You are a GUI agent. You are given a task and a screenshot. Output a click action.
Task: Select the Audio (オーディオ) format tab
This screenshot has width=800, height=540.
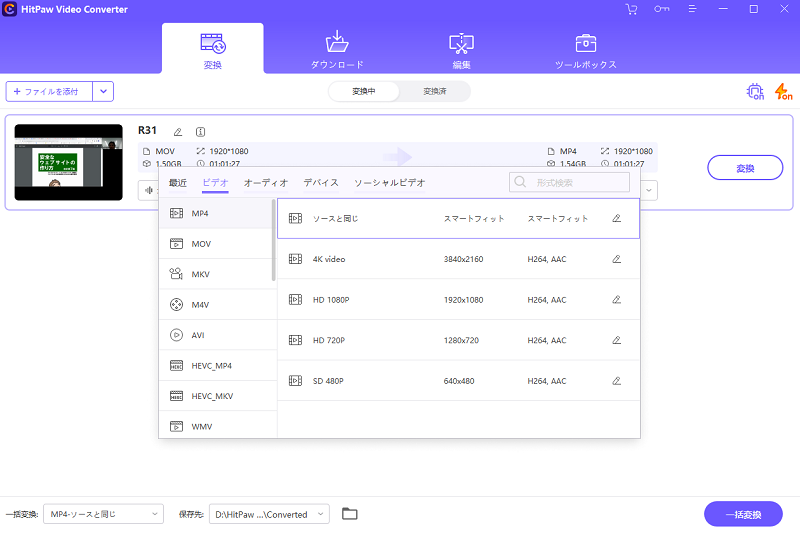tap(266, 183)
